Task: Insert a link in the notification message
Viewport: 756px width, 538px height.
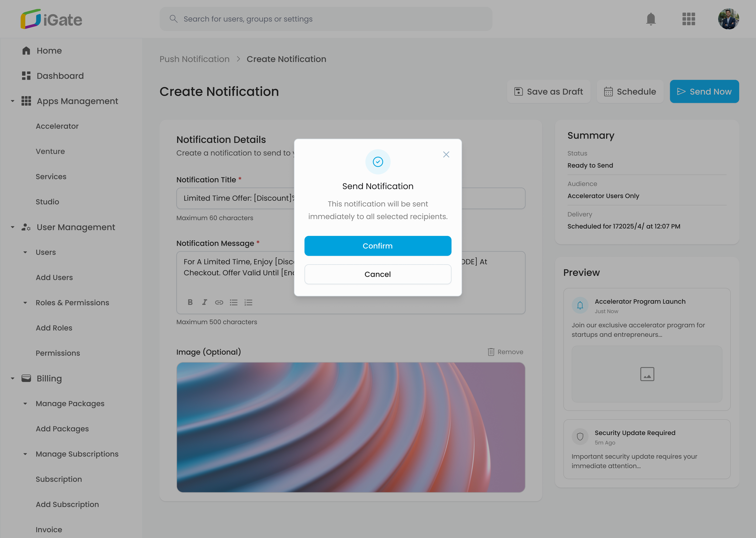Action: pyautogui.click(x=219, y=302)
